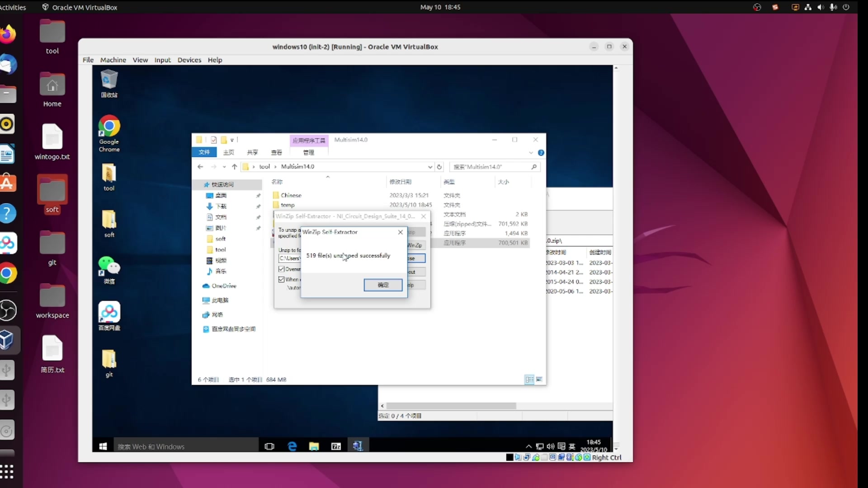Refresh the current Explorer folder

[439, 167]
